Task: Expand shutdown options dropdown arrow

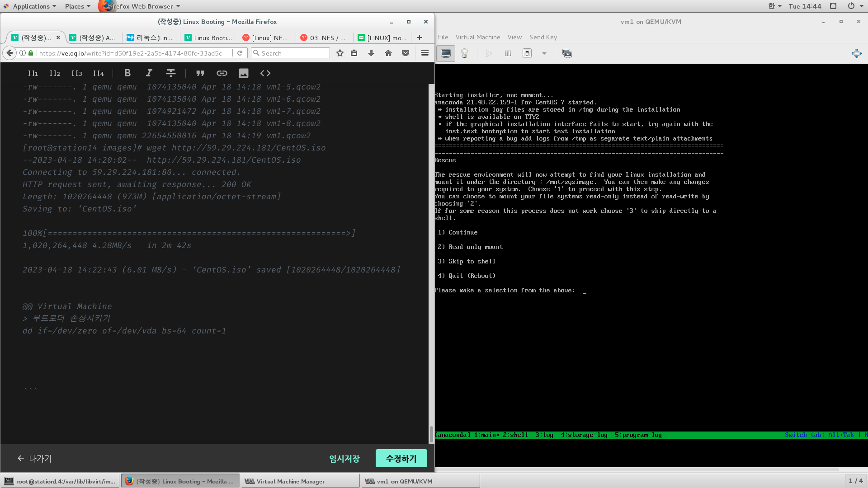Action: 544,53
